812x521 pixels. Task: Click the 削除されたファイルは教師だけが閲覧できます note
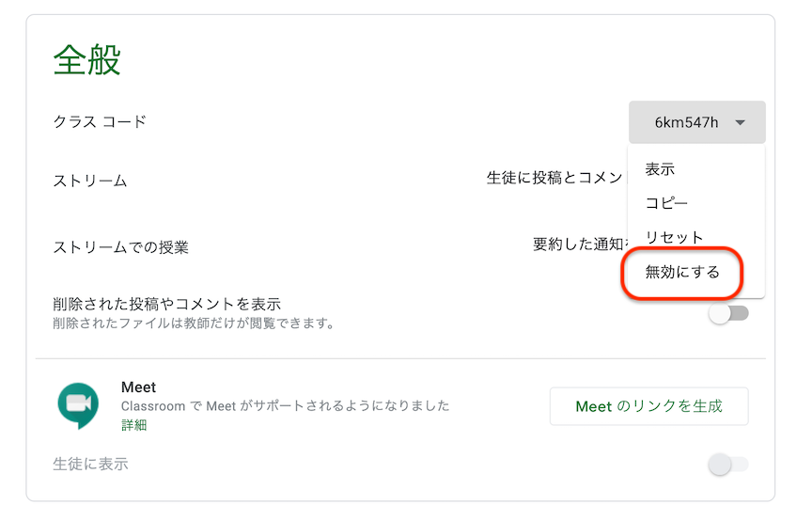(194, 323)
